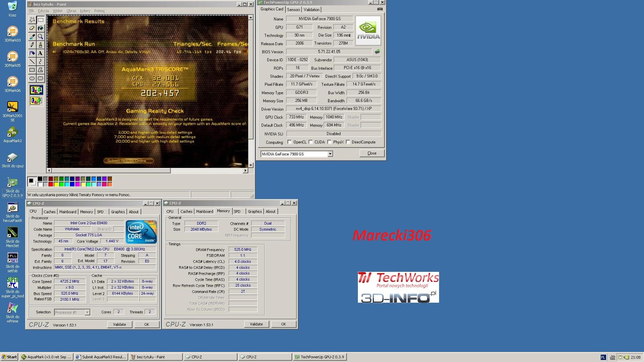Switch to the Validation tab in GPU-Z

[312, 10]
